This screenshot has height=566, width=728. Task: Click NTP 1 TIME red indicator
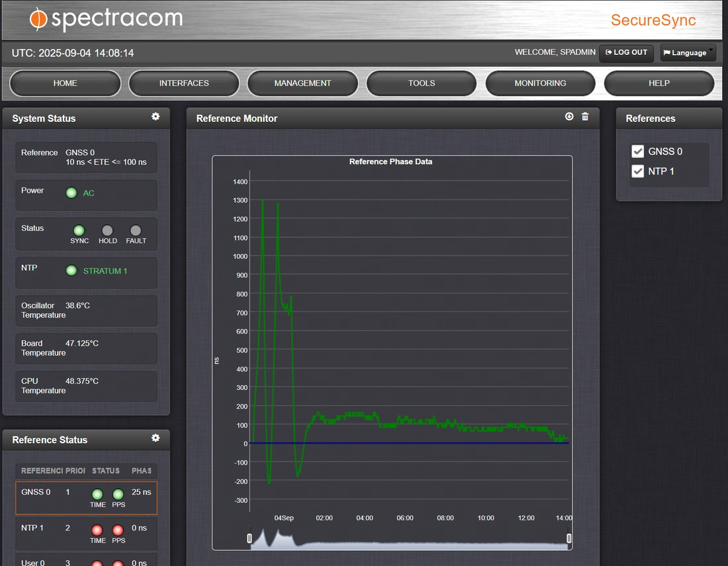pyautogui.click(x=97, y=530)
